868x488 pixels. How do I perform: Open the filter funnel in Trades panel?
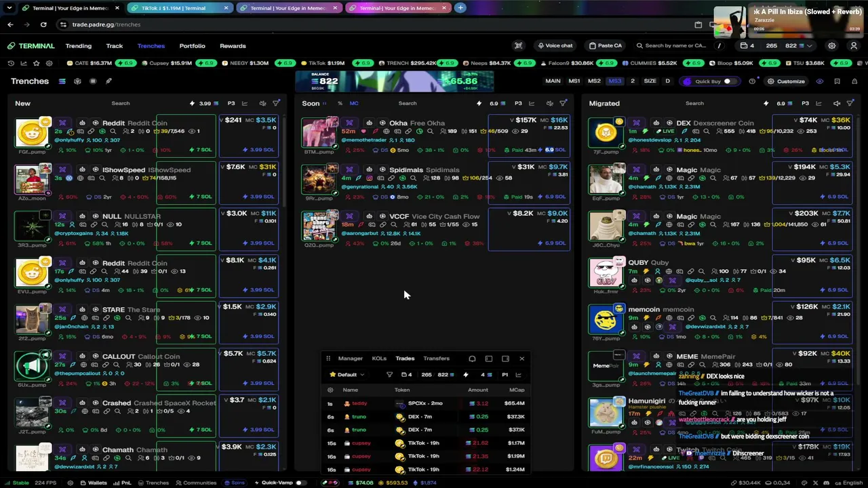pos(389,375)
